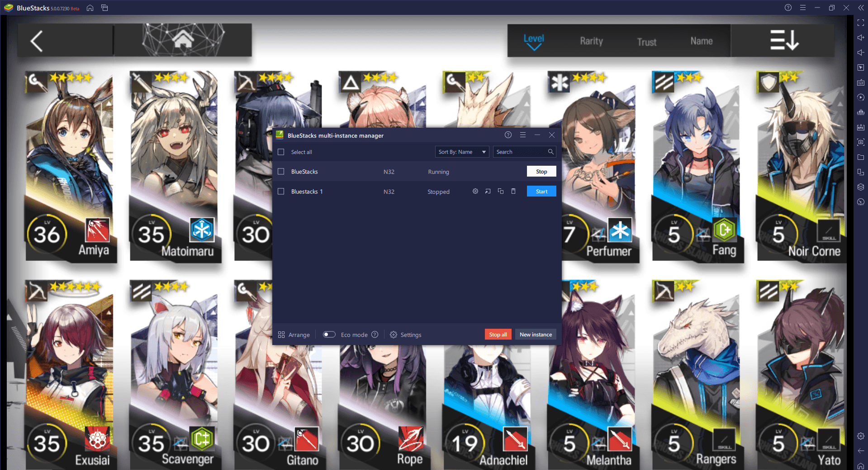Open BlueStacks help icon in title bar
This screenshot has height=470, width=868.
coord(788,8)
